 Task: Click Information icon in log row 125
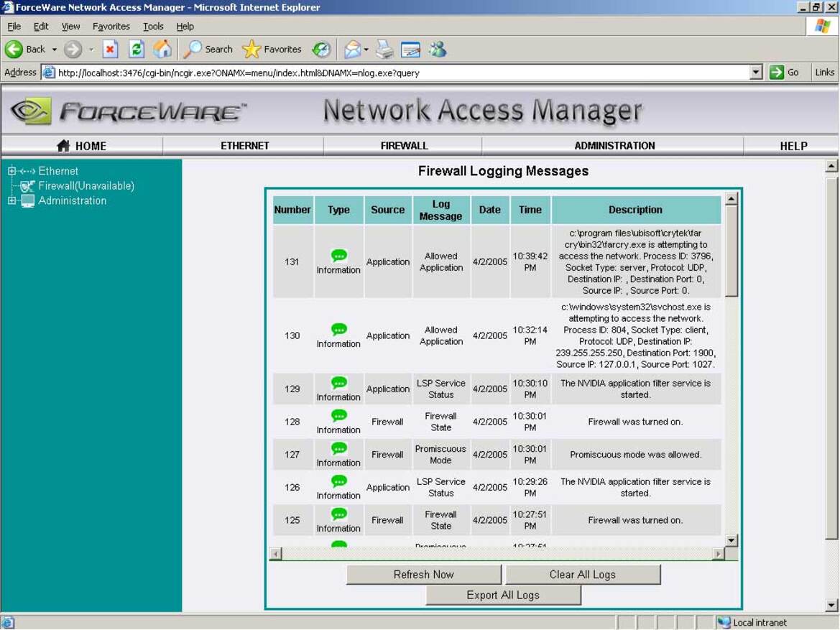tap(338, 514)
